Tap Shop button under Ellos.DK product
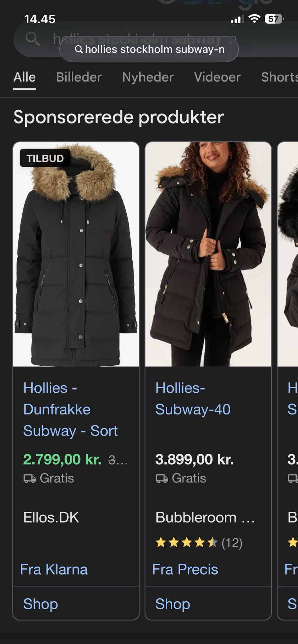The image size is (298, 644). (x=76, y=603)
